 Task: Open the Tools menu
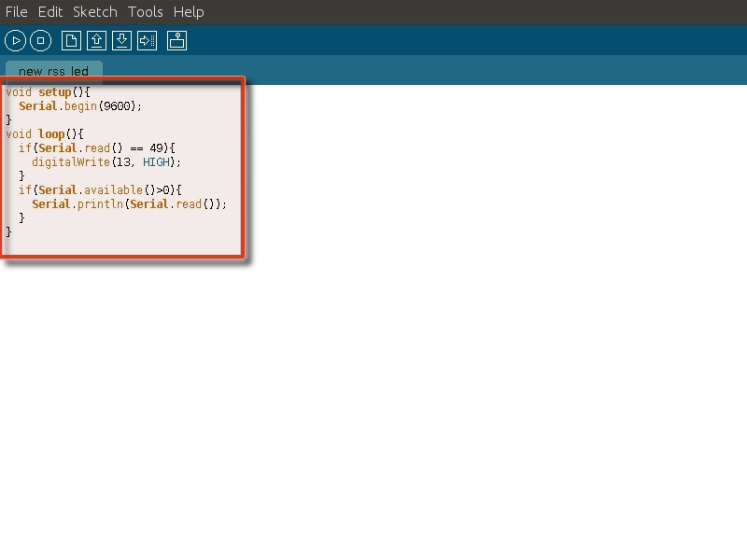[x=146, y=12]
